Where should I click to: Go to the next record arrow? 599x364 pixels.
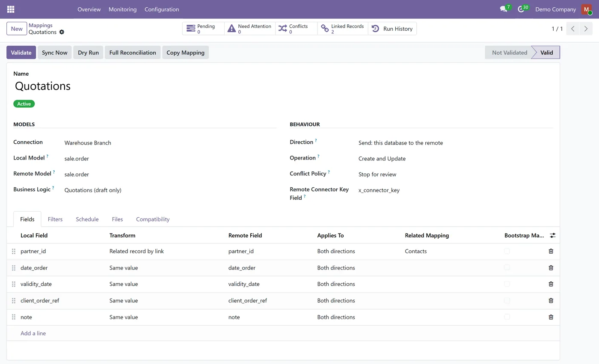586,29
